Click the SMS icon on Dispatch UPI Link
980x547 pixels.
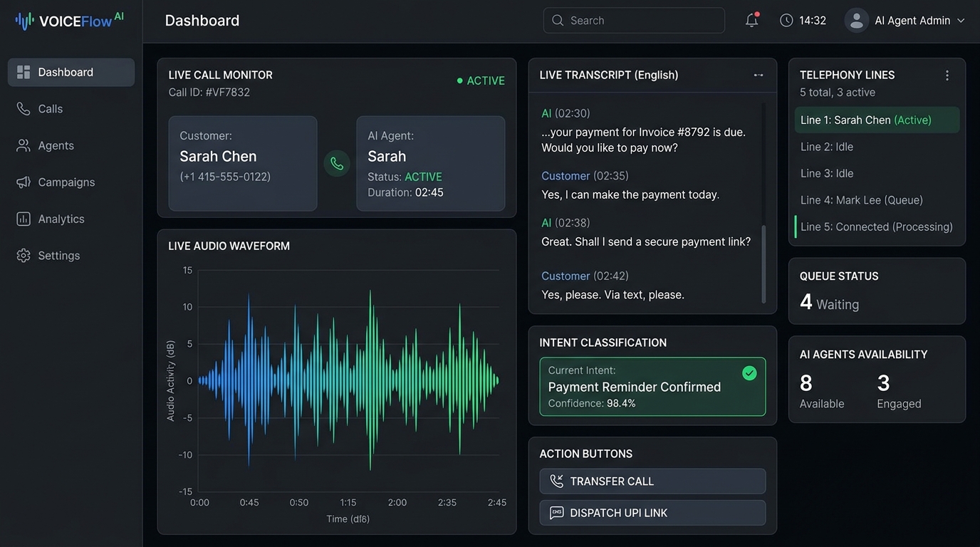tap(556, 513)
